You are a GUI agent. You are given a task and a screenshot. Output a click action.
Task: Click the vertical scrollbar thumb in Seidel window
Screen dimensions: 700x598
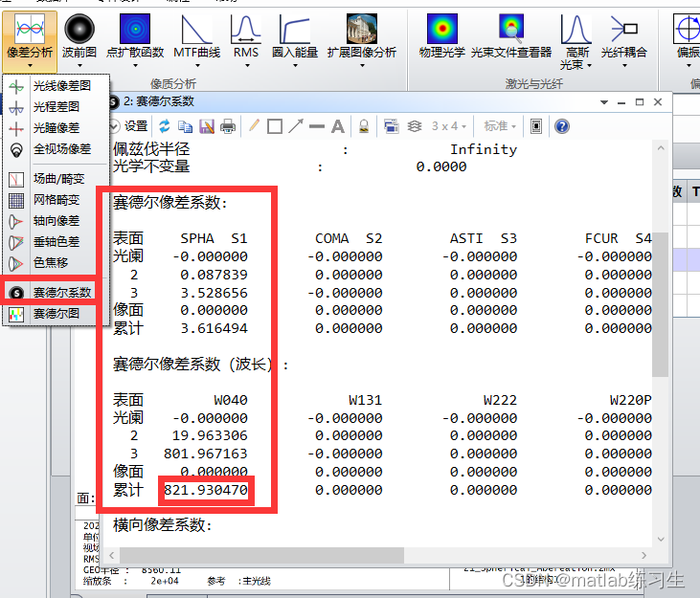(x=661, y=303)
